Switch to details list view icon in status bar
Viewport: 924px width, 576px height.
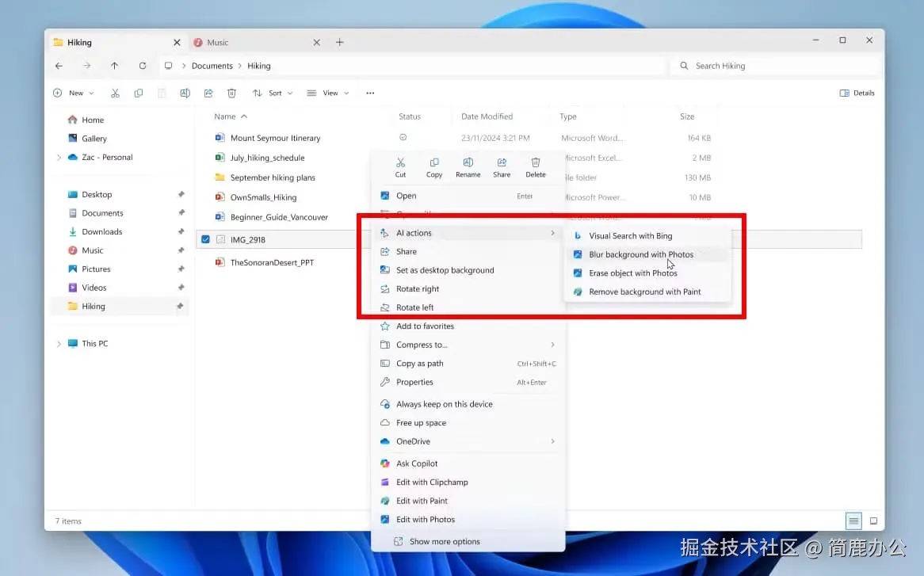[853, 521]
